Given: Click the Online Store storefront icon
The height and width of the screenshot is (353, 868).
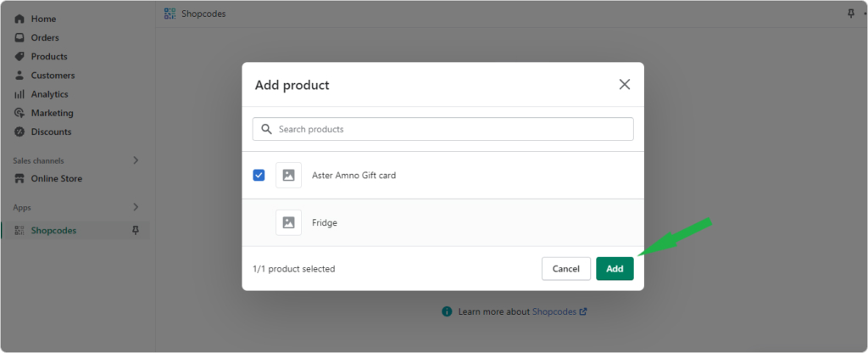Looking at the screenshot, I should click(19, 178).
